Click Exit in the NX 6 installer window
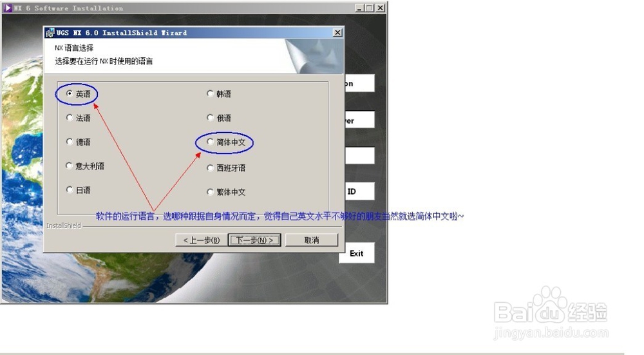 pos(357,253)
